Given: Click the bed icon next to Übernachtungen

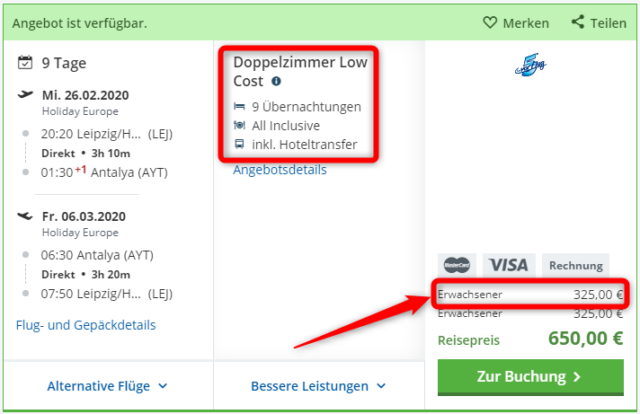Looking at the screenshot, I should [239, 107].
